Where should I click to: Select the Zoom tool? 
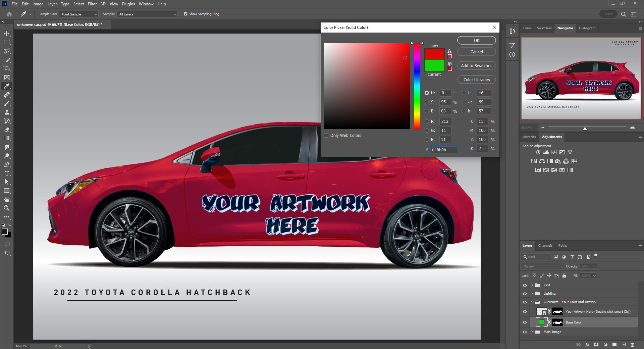pyautogui.click(x=7, y=208)
